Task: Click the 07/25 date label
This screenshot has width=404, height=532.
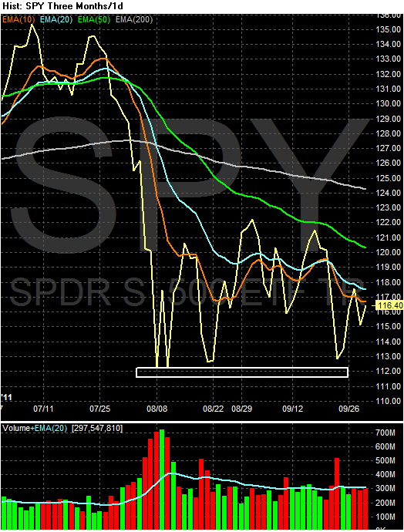Action: click(99, 408)
